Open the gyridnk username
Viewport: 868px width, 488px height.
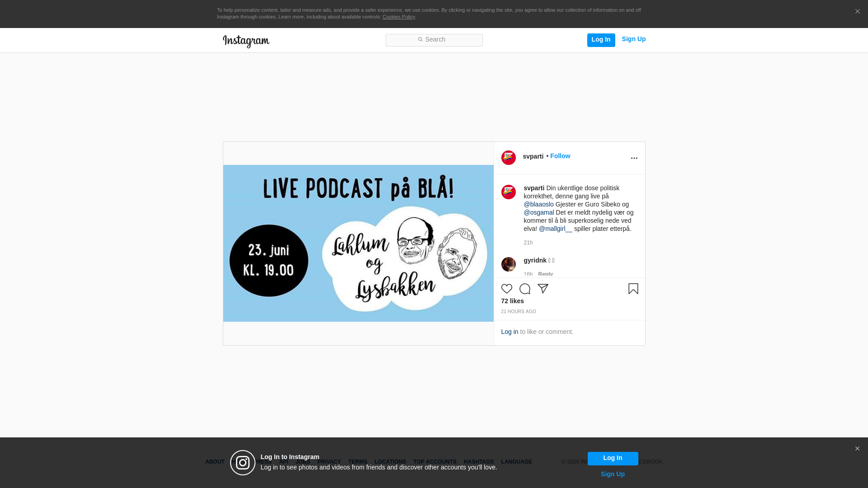pyautogui.click(x=535, y=260)
